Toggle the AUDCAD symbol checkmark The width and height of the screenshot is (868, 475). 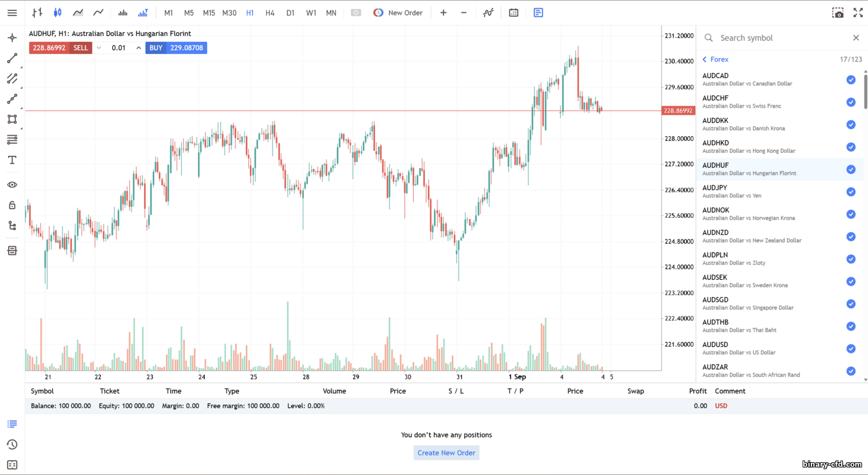(x=851, y=80)
